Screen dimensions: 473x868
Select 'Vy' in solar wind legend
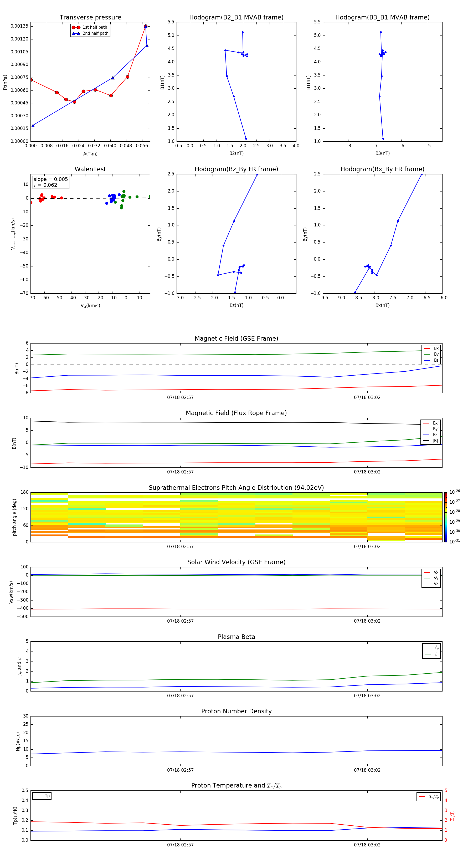point(431,578)
